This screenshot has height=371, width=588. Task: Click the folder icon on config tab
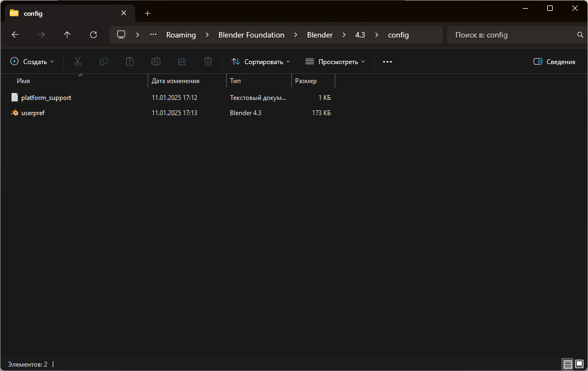click(x=14, y=13)
